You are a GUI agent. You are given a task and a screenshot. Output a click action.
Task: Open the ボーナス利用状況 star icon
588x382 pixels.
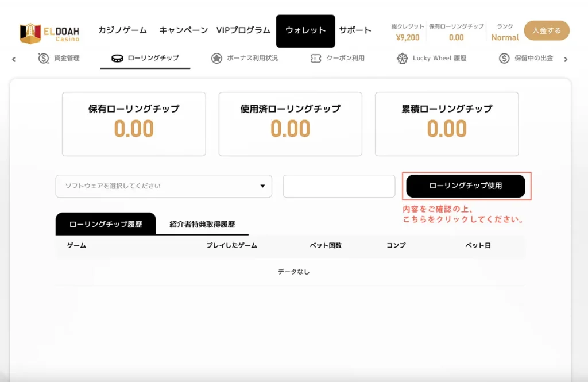pos(216,59)
